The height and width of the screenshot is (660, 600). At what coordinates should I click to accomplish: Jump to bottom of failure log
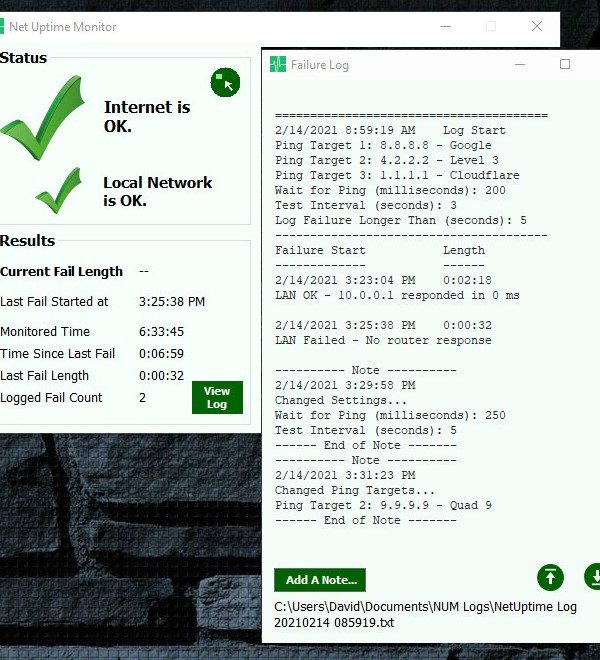[591, 577]
